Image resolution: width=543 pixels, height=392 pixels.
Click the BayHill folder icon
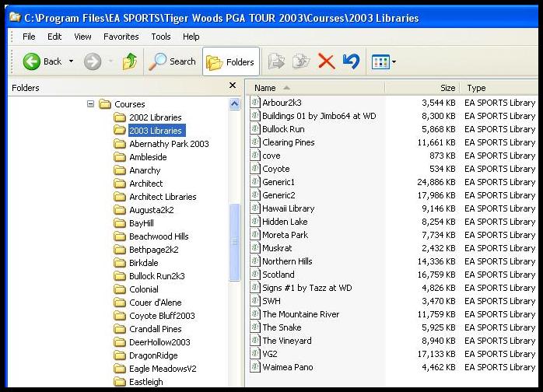[120, 223]
